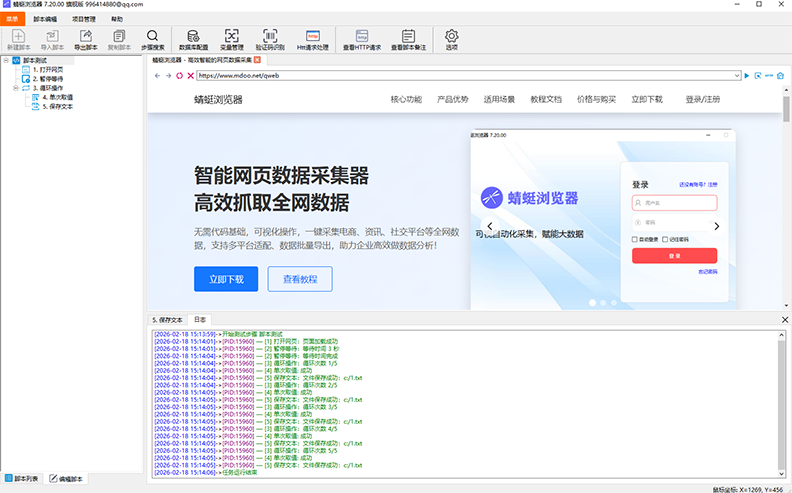Screen dimensions: 792x493
Task: Open 查看HTTP请求 viewer
Action: (x=362, y=40)
